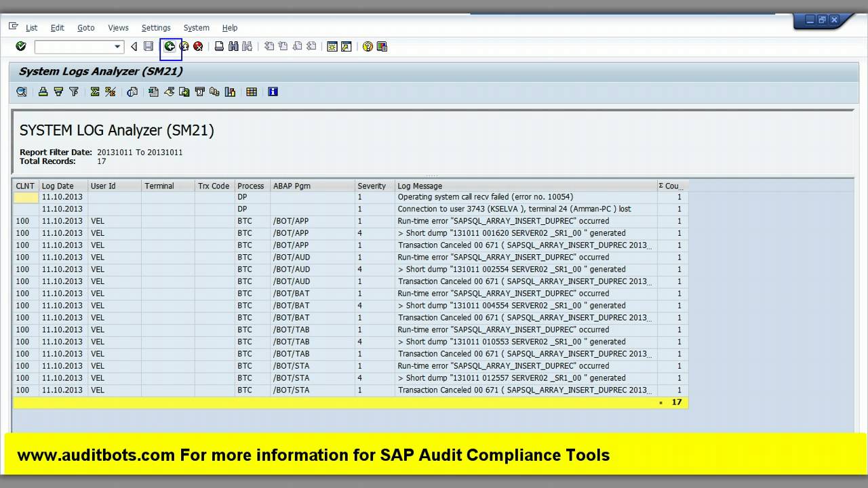Click the Save diskette icon
868x488 pixels.
149,46
